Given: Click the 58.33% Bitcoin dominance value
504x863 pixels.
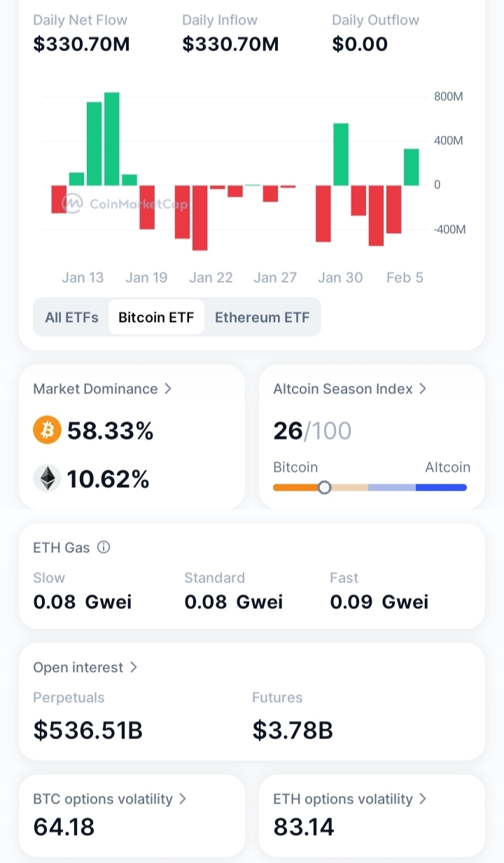Looking at the screenshot, I should point(110,431).
